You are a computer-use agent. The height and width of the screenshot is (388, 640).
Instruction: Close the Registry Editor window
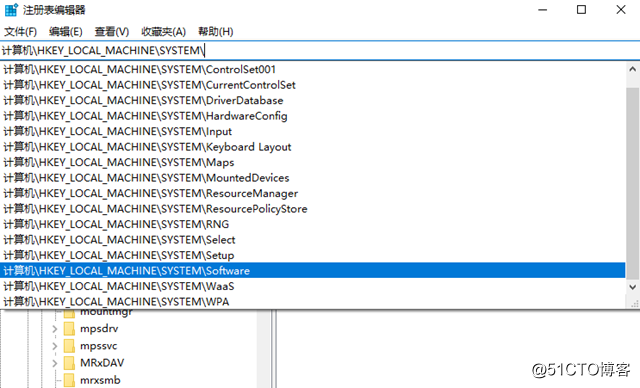tap(621, 10)
